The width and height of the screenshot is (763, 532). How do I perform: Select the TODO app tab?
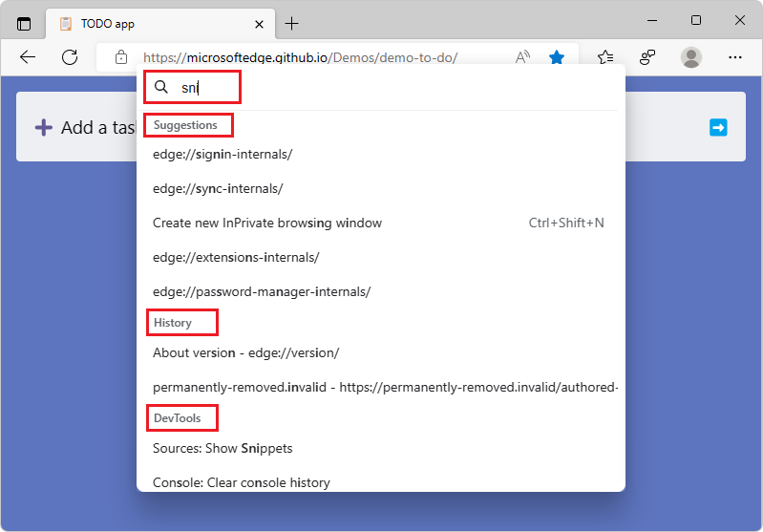pyautogui.click(x=160, y=24)
